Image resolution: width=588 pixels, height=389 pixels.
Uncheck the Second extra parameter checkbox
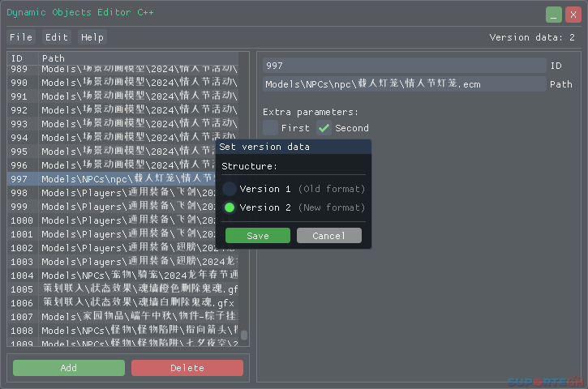point(324,128)
